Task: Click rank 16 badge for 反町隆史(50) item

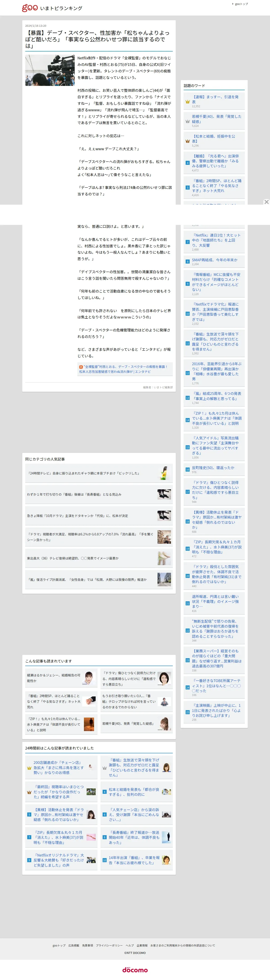Action: (187, 470)
